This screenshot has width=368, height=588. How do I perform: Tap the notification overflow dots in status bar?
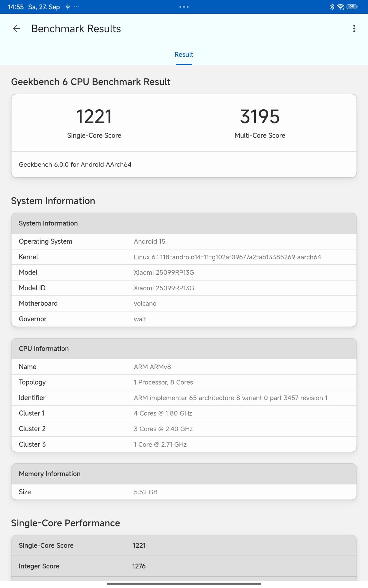tap(76, 7)
